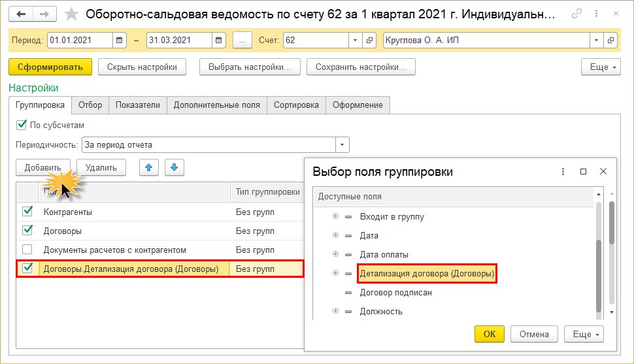Move grouping row down with arrow

(175, 167)
